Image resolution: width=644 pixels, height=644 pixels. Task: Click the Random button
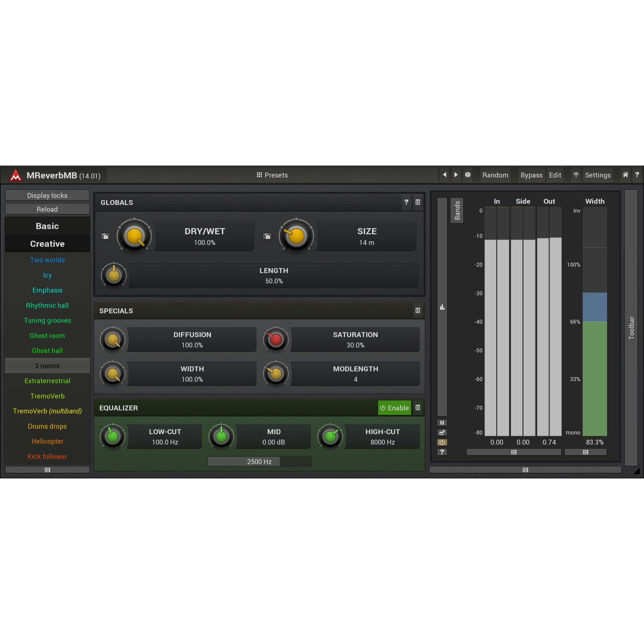click(x=495, y=175)
